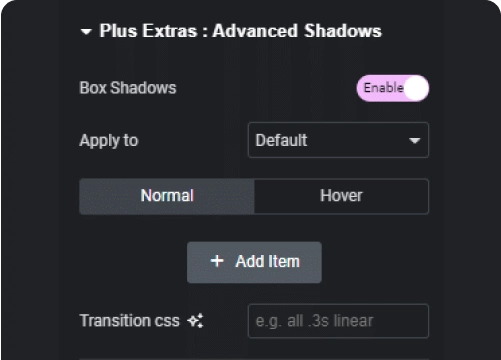Toggle the Box Shadows Enable switch

[x=393, y=88]
